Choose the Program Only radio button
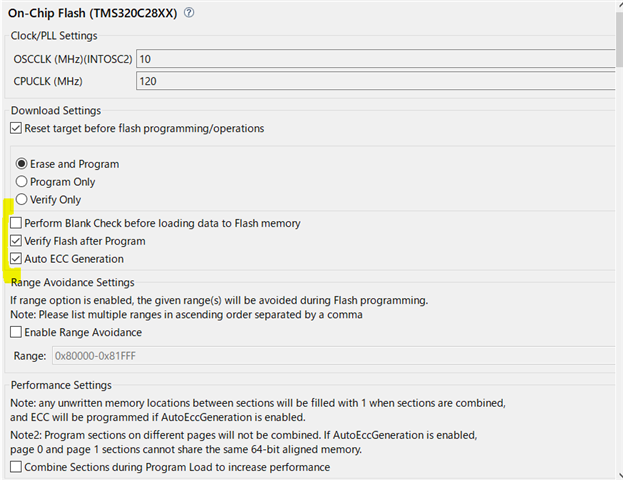Viewport: 623px width, 480px height. 21,182
